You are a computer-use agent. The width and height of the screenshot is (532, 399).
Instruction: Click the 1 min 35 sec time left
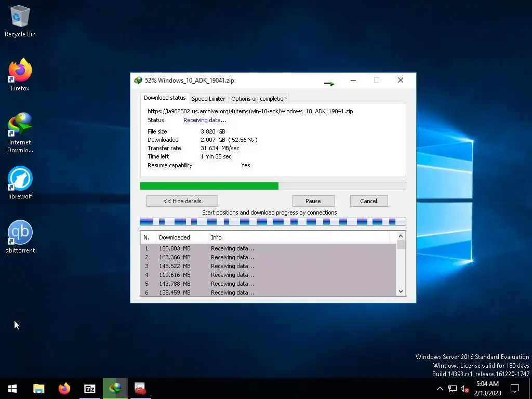(x=216, y=156)
